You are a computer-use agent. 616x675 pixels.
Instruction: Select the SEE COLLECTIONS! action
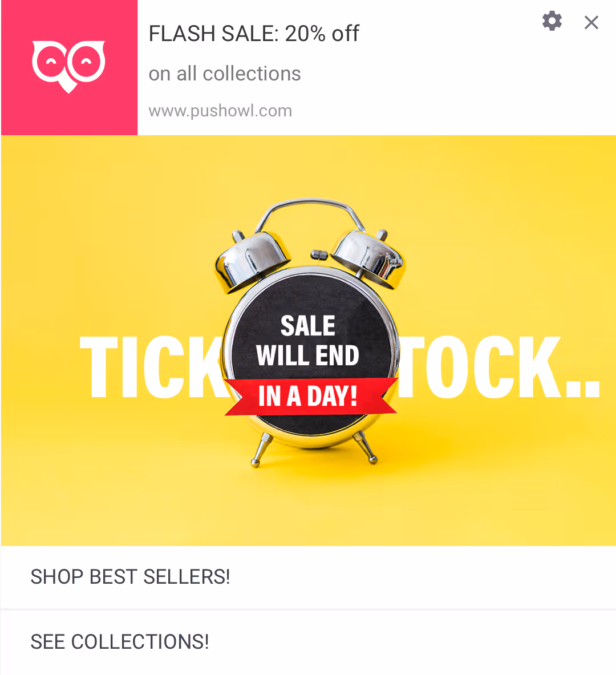(308, 642)
